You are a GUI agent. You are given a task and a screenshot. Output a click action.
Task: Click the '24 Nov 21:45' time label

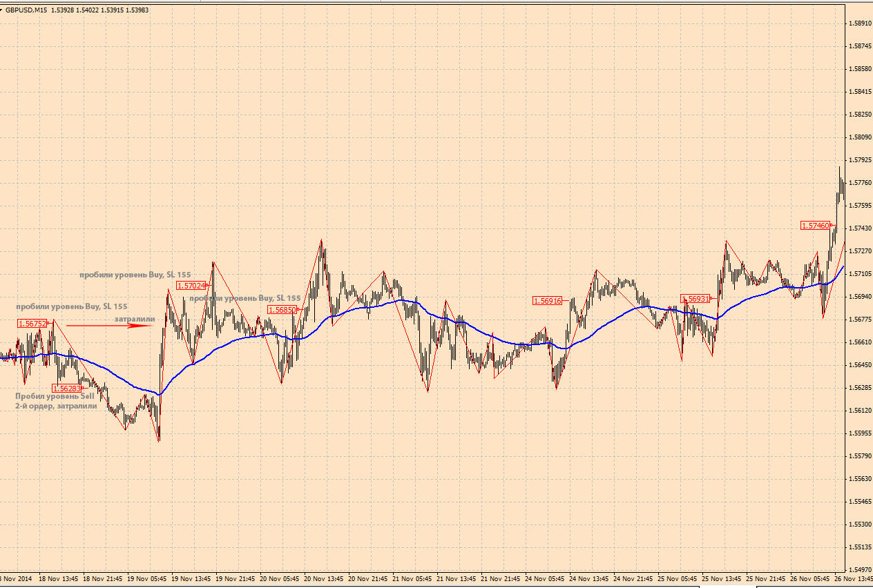click(633, 578)
